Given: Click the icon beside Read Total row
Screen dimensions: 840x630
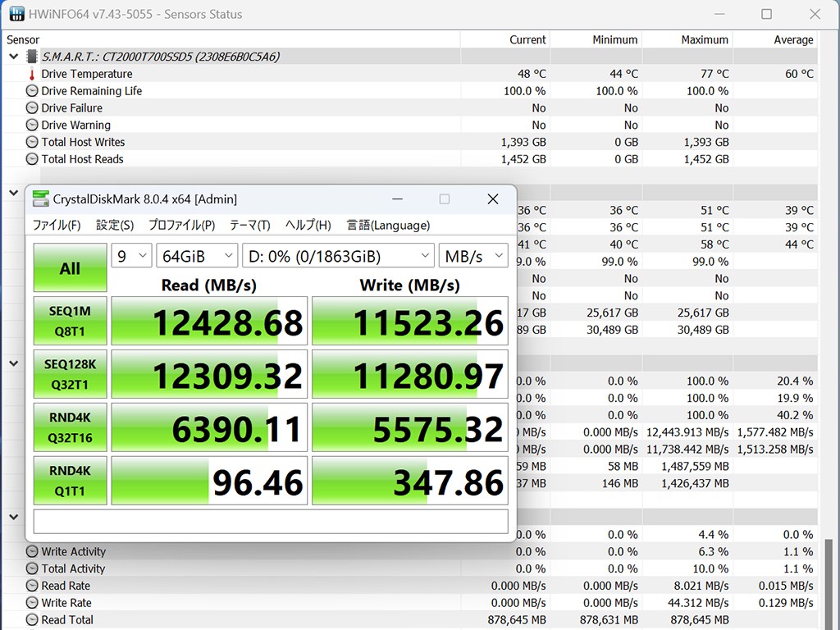Looking at the screenshot, I should [32, 620].
